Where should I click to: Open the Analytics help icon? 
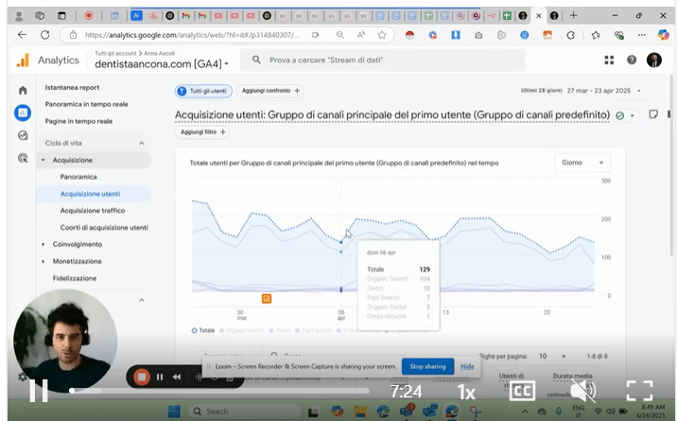tap(631, 60)
